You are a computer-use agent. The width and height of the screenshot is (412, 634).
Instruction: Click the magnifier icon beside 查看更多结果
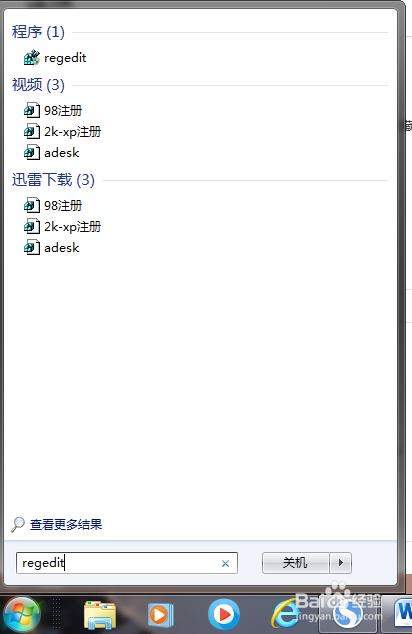17,524
